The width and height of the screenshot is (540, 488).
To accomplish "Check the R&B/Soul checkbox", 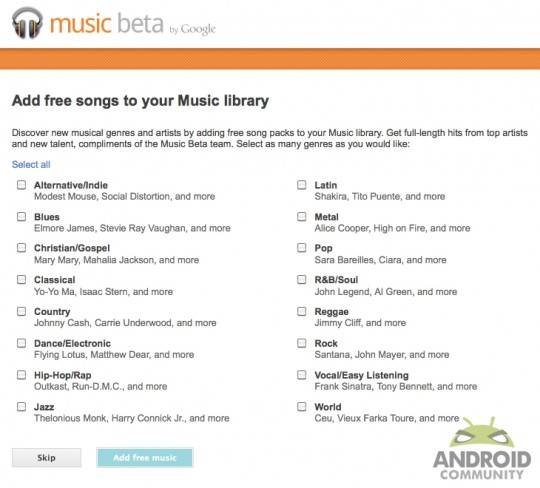I will [x=302, y=279].
